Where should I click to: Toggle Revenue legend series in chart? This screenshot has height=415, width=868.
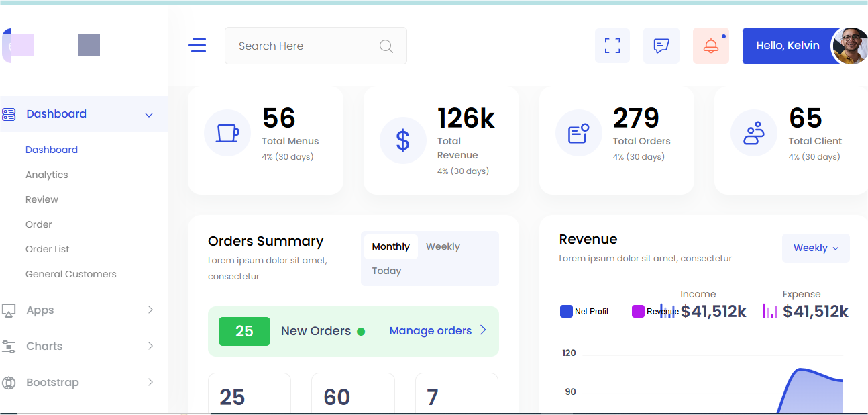click(655, 312)
